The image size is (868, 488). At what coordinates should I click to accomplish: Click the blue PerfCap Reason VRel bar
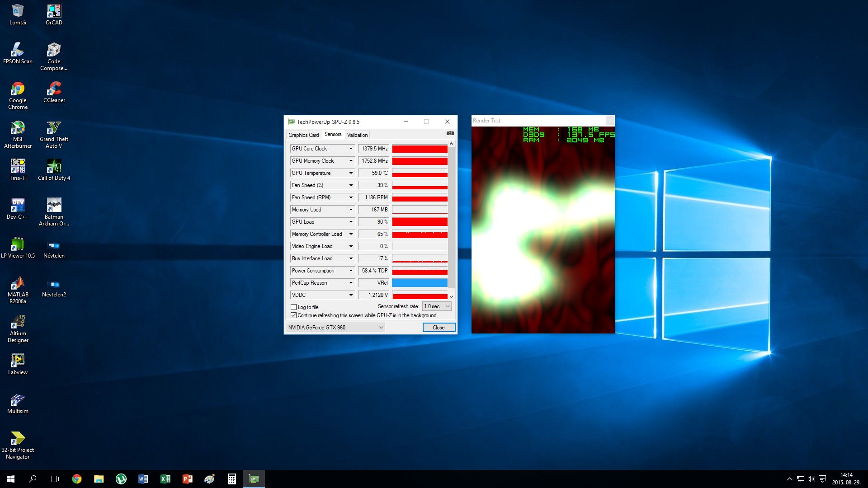(420, 283)
